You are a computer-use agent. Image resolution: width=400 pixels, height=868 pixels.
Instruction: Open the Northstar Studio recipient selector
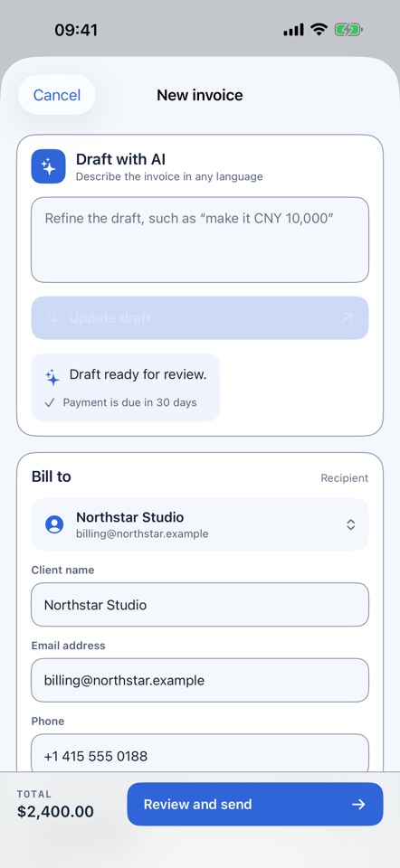(x=200, y=524)
